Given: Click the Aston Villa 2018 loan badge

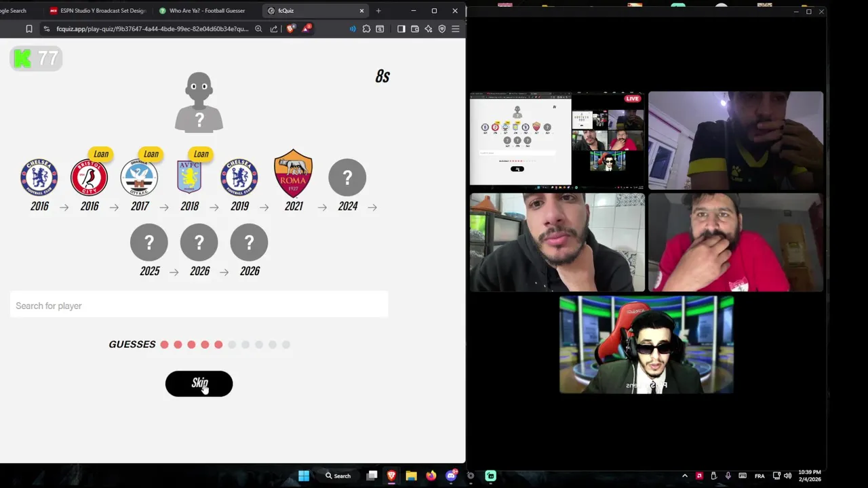Looking at the screenshot, I should click(189, 178).
